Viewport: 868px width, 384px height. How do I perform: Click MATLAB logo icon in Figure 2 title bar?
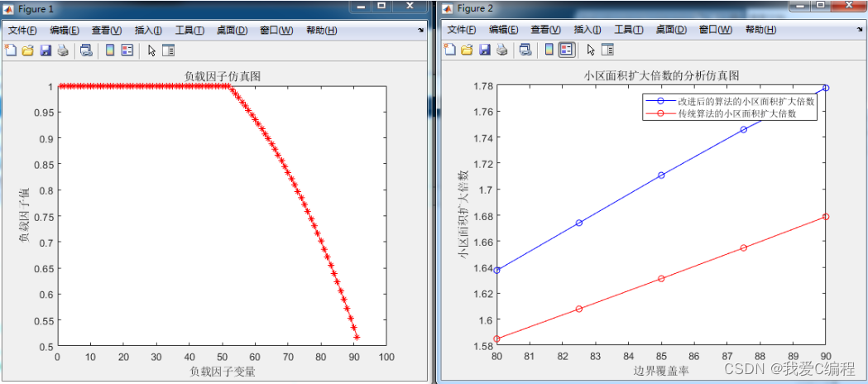click(x=449, y=8)
